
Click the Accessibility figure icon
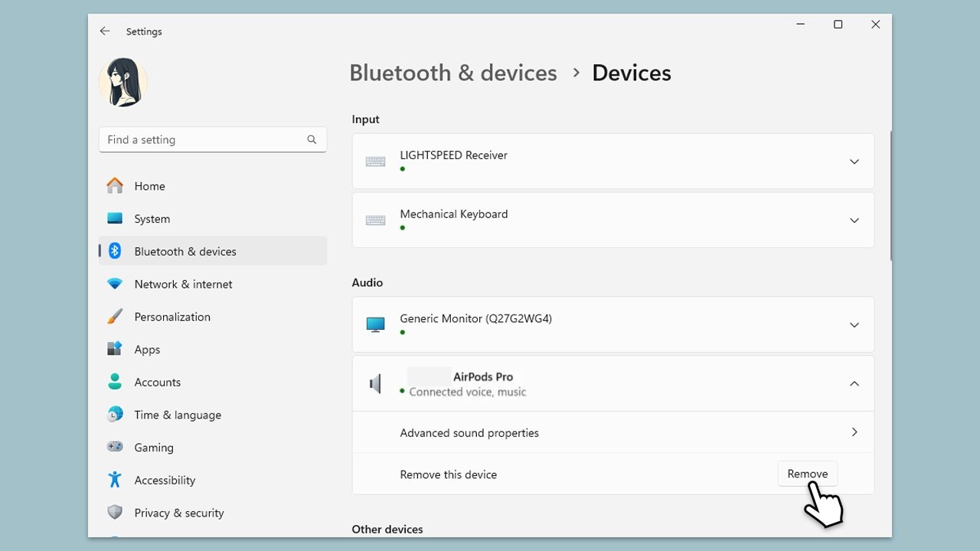point(115,480)
